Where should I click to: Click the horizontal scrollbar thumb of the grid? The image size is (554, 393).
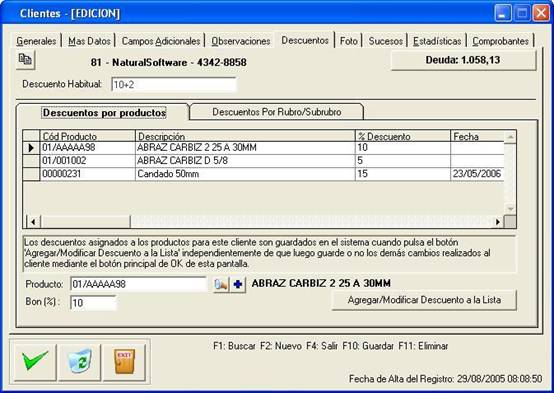pyautogui.click(x=86, y=222)
